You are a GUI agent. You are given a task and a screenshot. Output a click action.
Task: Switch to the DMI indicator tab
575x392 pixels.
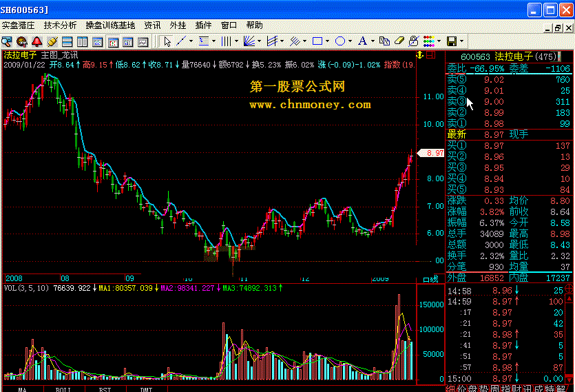(146, 389)
